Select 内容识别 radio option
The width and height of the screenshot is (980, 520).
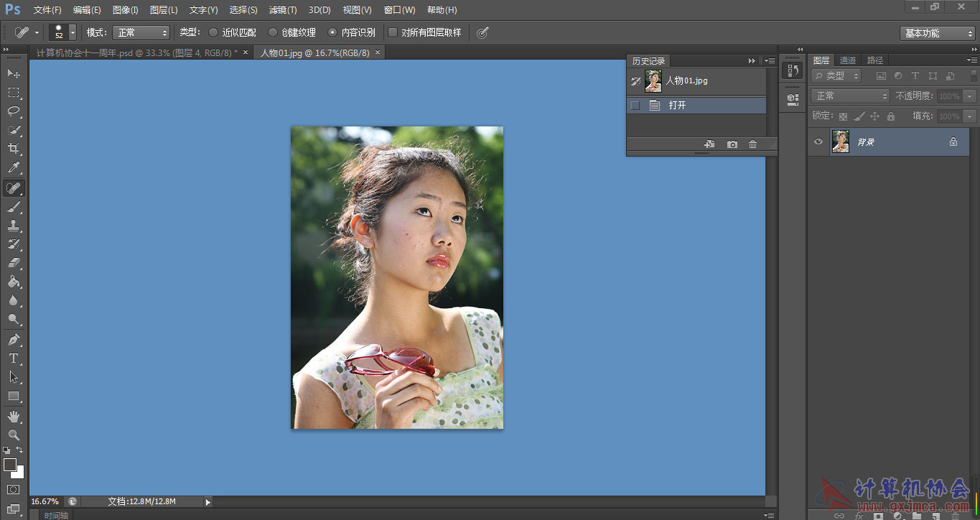point(332,32)
